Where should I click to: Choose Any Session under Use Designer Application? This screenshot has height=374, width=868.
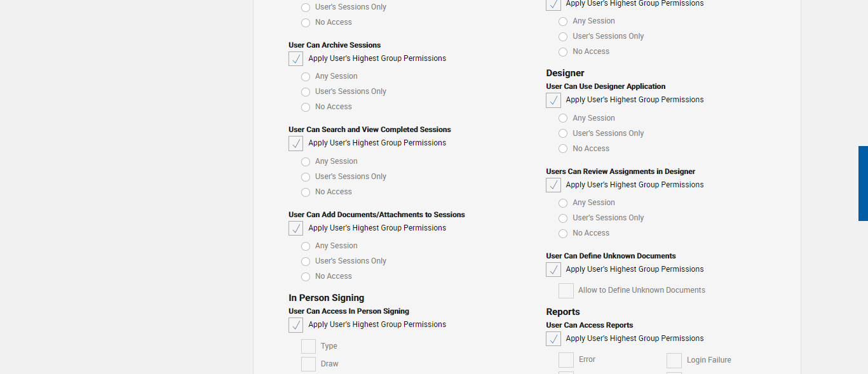click(x=563, y=118)
